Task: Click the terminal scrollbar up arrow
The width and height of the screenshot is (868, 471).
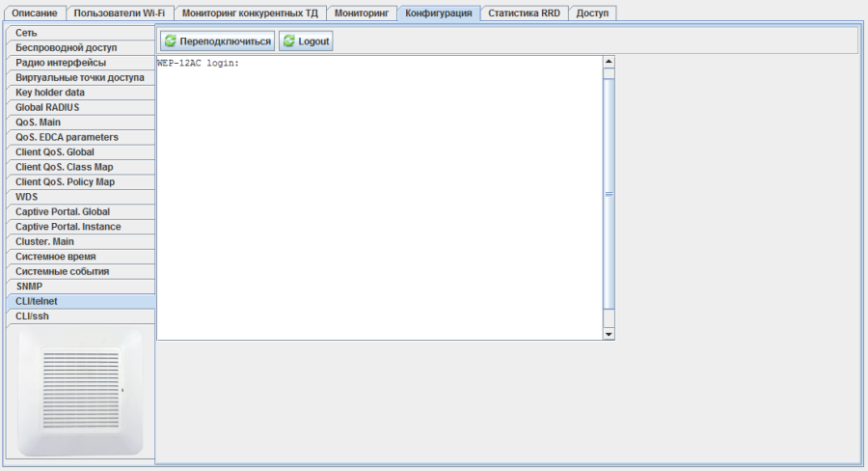Action: 609,62
